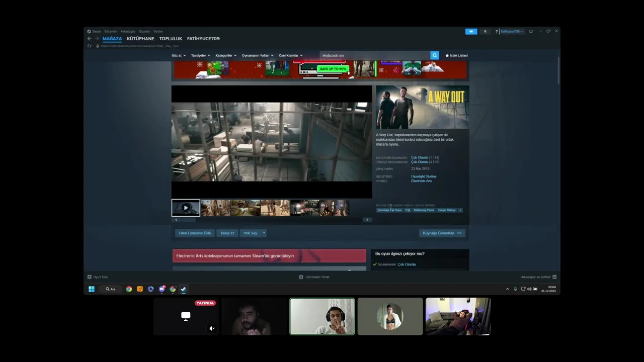Show hidden system tray icons
Viewport: 644px width, 362px height.
pos(507,289)
